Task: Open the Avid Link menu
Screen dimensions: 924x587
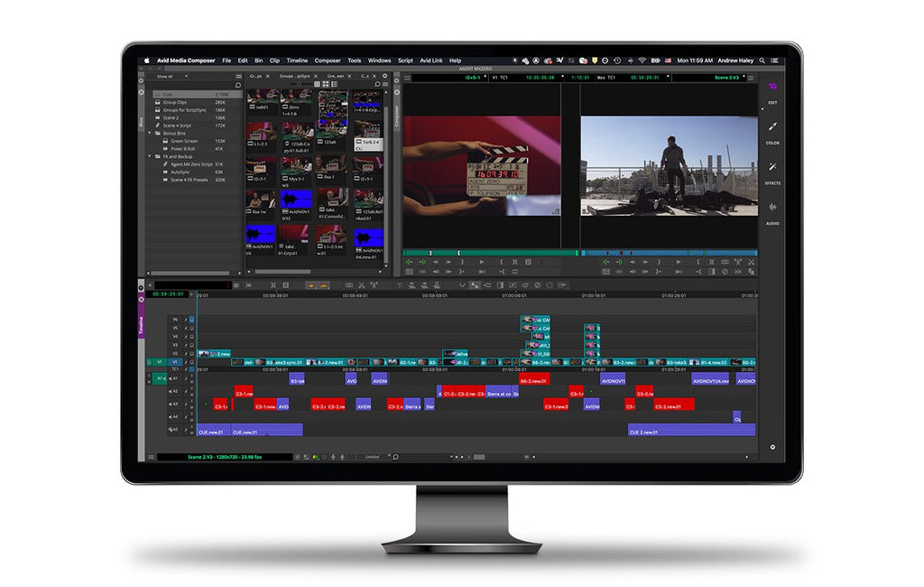Action: click(x=430, y=61)
